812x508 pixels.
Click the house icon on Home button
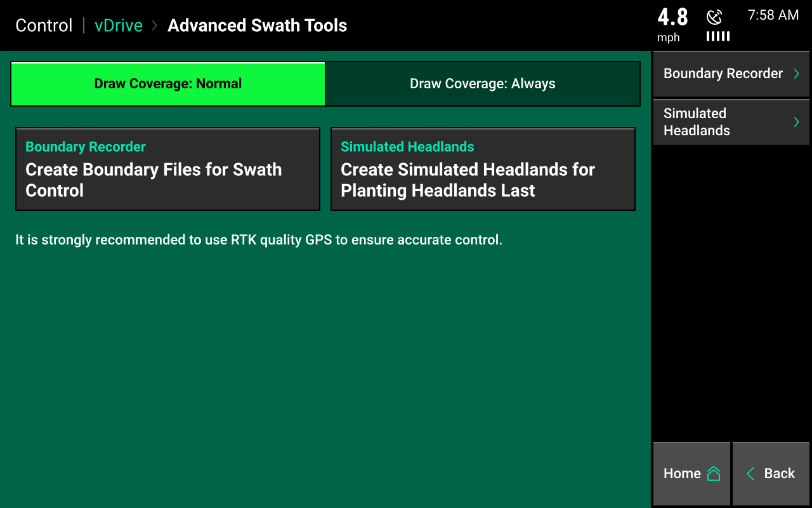click(714, 474)
